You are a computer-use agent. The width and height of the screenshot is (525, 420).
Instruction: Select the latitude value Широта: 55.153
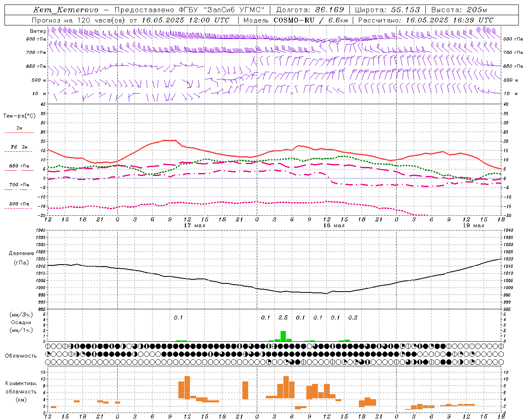[x=387, y=10]
